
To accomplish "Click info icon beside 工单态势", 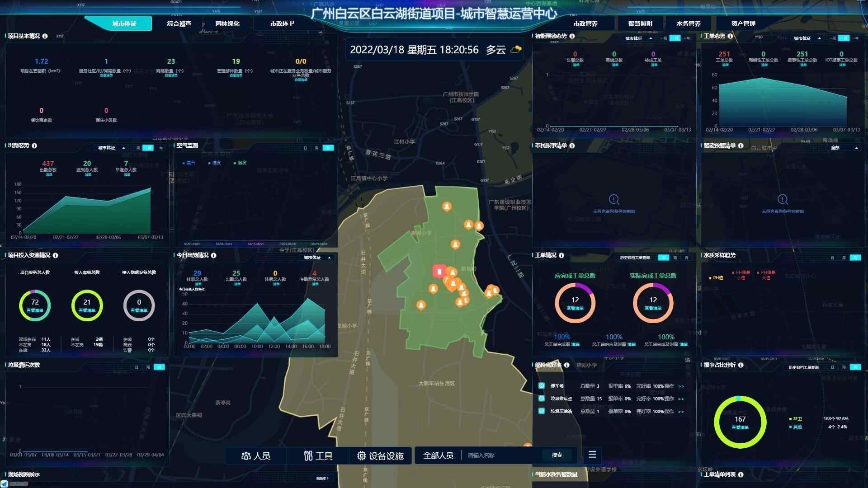I will coord(730,36).
